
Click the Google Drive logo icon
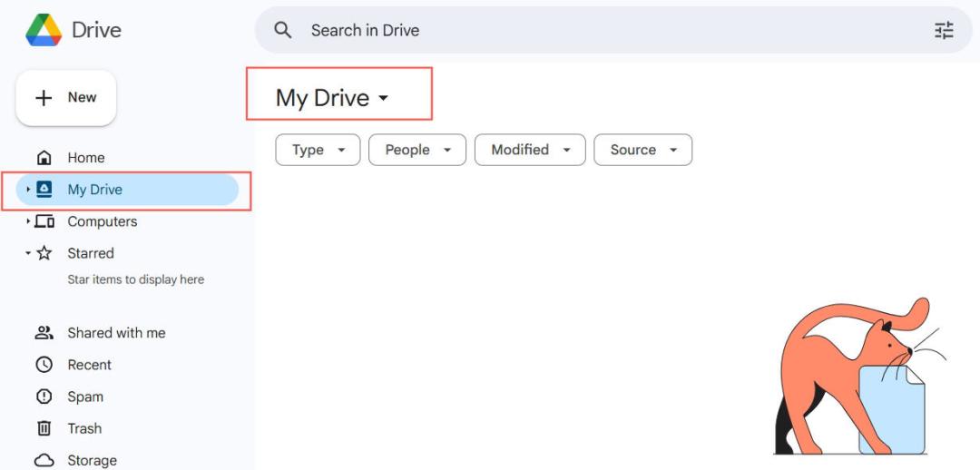(44, 30)
